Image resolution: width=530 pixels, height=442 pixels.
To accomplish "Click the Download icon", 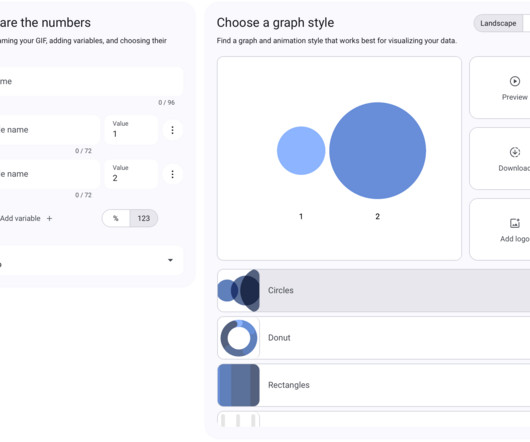I will click(514, 152).
